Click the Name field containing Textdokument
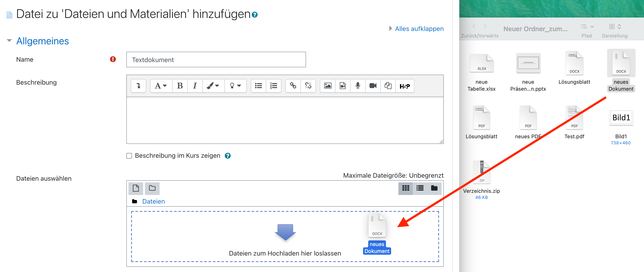Screen dimensions: 644x272 tap(216, 60)
